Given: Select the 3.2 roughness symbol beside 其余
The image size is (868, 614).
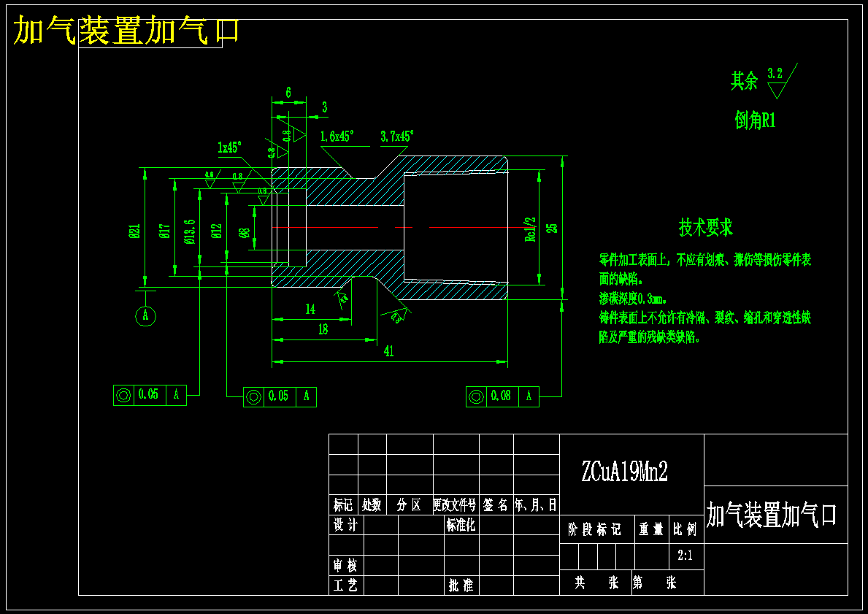Looking at the screenshot, I should [x=782, y=81].
